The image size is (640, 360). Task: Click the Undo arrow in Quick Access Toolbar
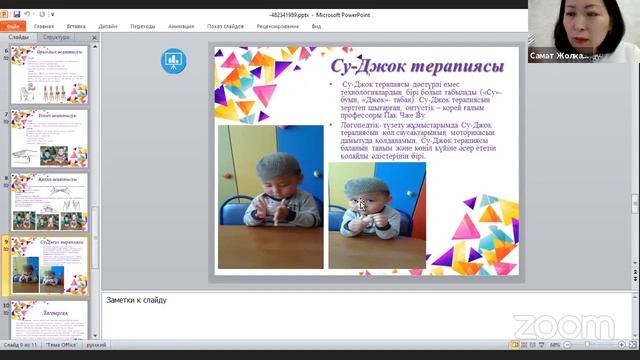point(27,14)
